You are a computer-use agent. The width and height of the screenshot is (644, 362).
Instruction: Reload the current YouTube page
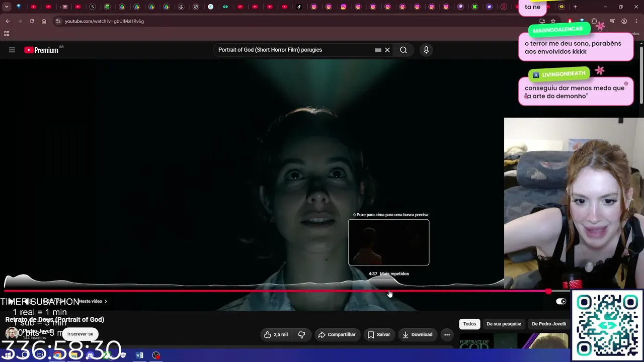[32, 21]
